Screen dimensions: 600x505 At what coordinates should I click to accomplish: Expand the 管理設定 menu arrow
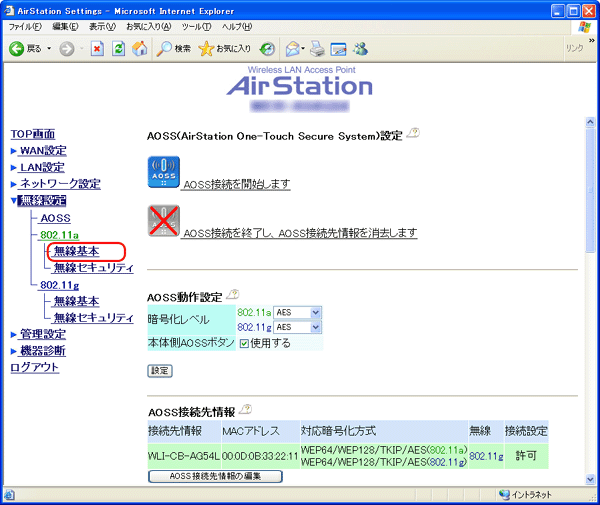click(x=13, y=334)
